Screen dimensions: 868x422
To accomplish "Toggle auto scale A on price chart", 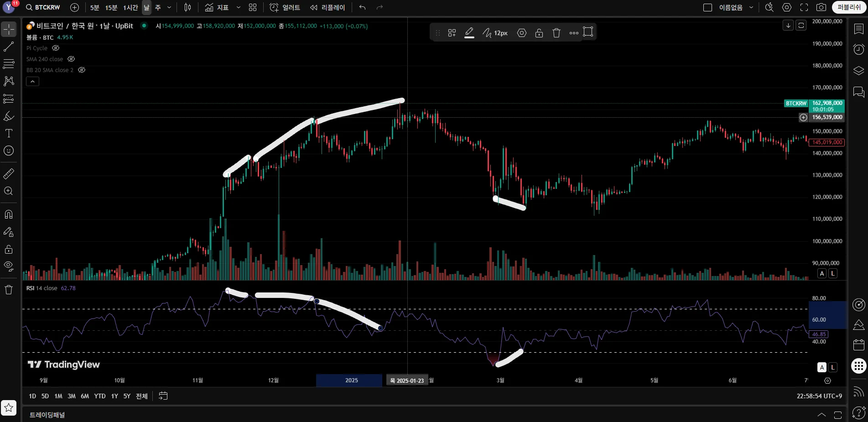I will tap(822, 273).
